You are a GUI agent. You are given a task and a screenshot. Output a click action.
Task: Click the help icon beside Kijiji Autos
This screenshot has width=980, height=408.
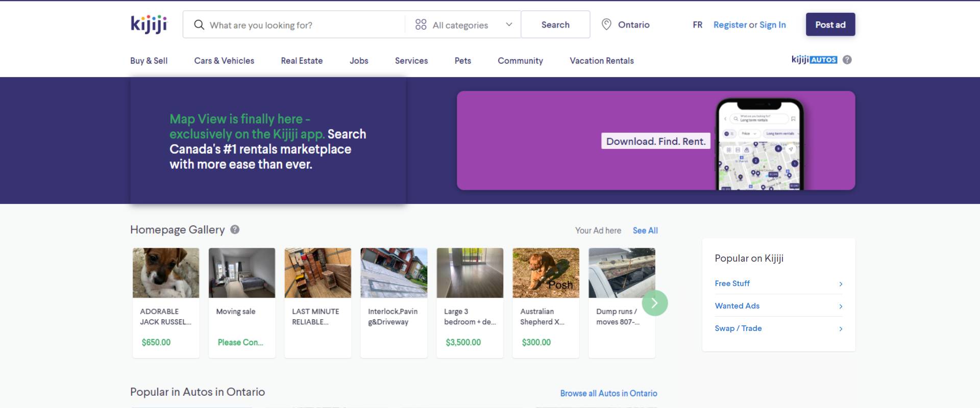(847, 60)
